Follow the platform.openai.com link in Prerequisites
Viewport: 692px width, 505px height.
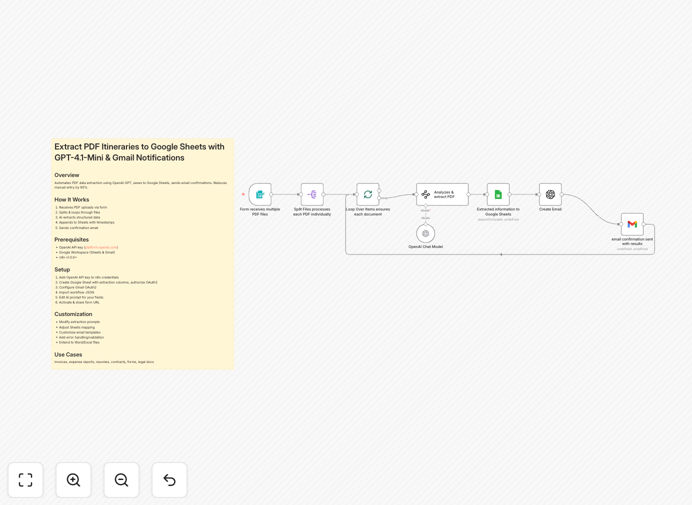(x=101, y=247)
